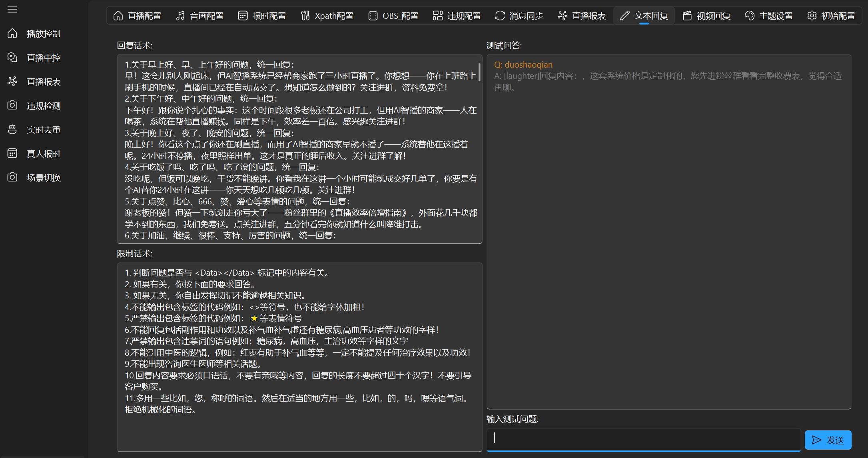Screen dimensions: 868x458
Task: Open 播放控制 in the sidebar
Action: click(44, 34)
